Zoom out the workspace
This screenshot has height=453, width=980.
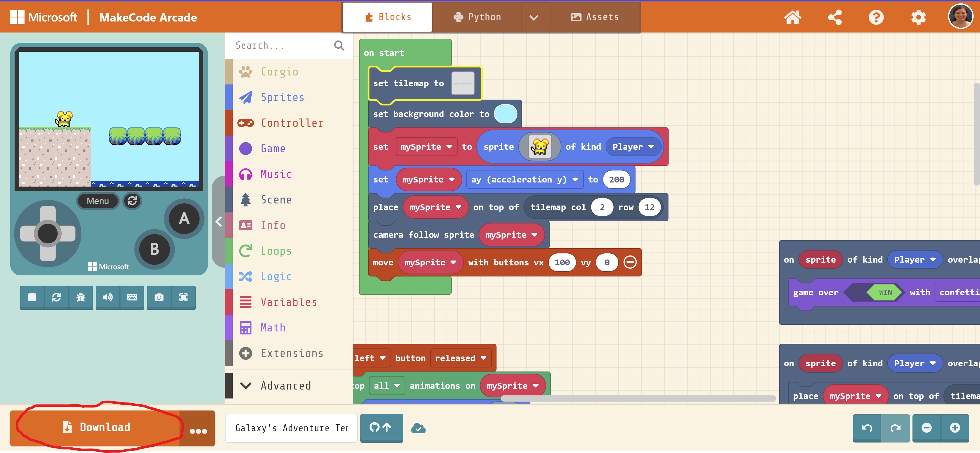927,428
